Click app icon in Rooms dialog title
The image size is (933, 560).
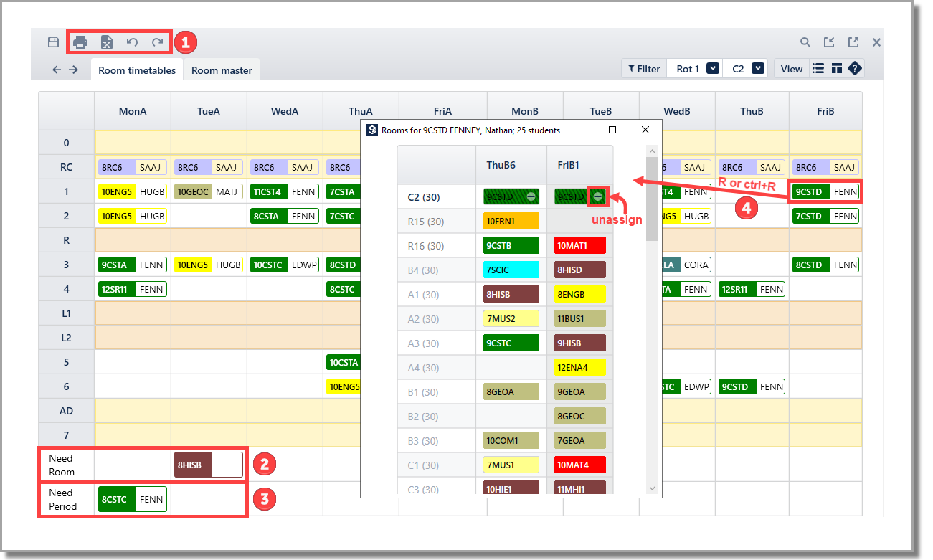tap(371, 130)
